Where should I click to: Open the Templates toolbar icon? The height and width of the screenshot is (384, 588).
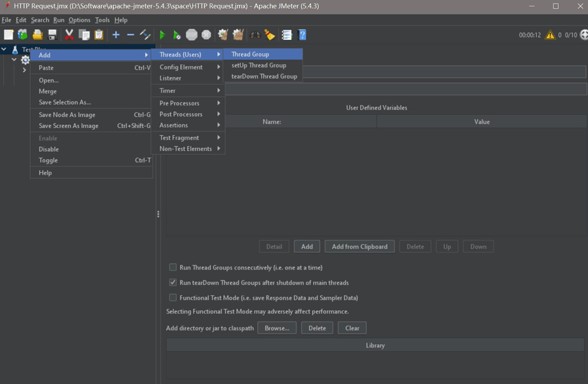[22, 35]
